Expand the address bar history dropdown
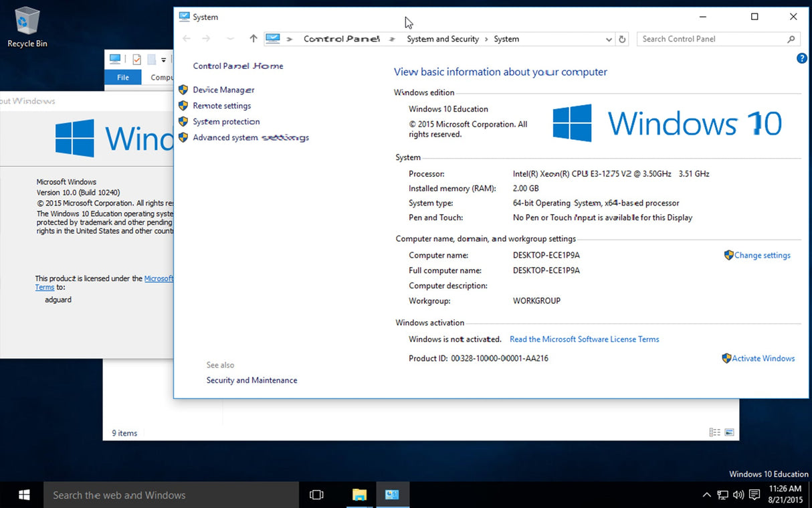The height and width of the screenshot is (508, 812). point(609,39)
